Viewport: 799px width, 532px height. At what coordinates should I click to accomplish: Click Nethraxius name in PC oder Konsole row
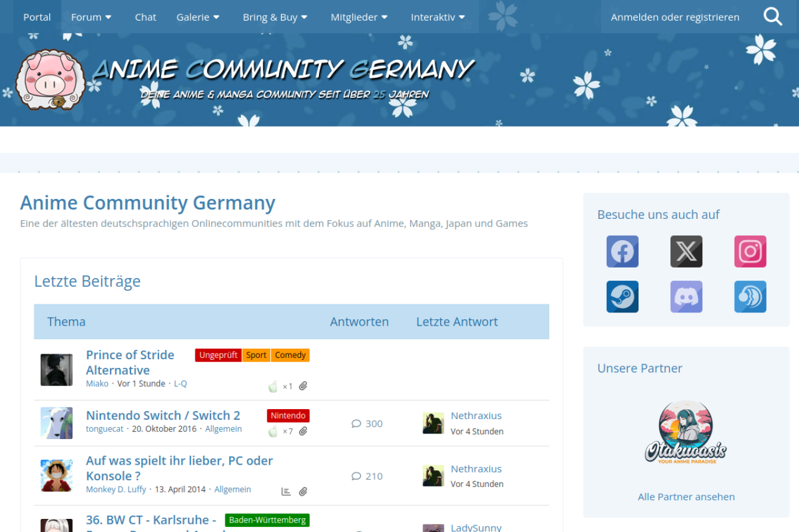pyautogui.click(x=476, y=468)
